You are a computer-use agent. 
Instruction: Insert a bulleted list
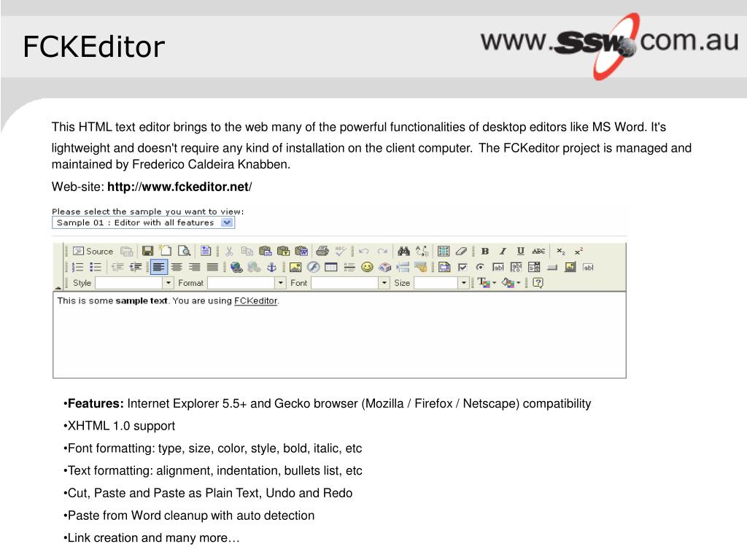click(96, 267)
